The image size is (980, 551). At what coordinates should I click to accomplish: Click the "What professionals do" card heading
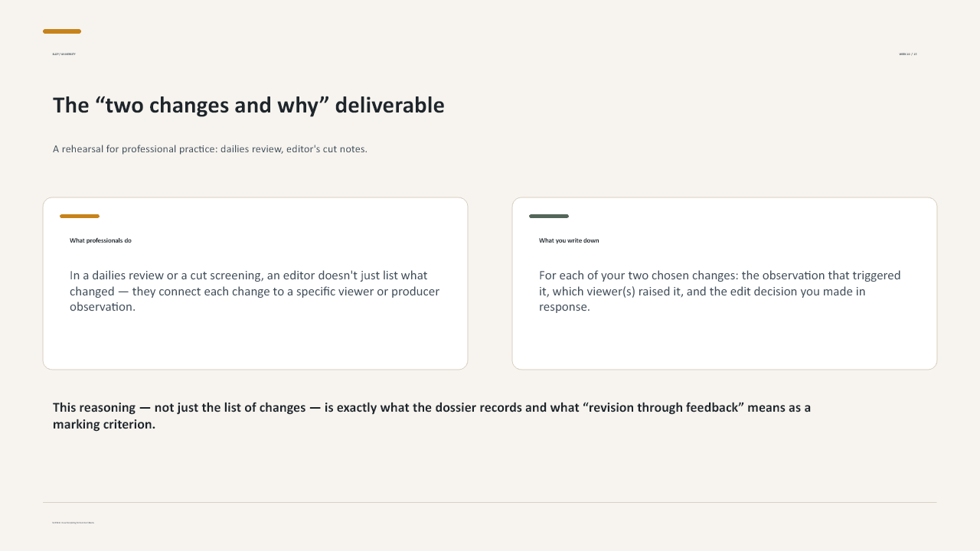[100, 240]
